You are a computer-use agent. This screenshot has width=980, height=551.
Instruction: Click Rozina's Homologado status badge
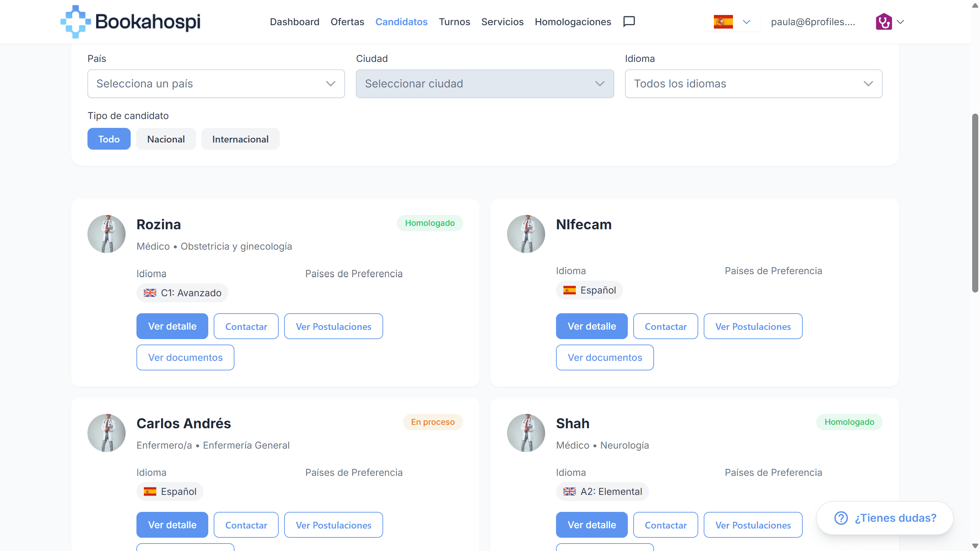pyautogui.click(x=429, y=223)
